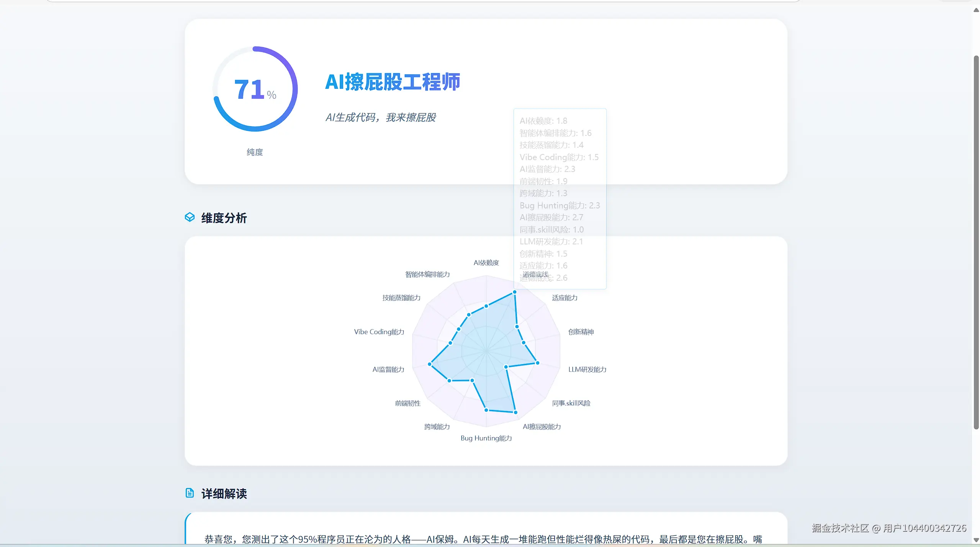Viewport: 980px width, 547px height.
Task: Click the 同事.skill风险 inner data point
Action: coord(506,367)
